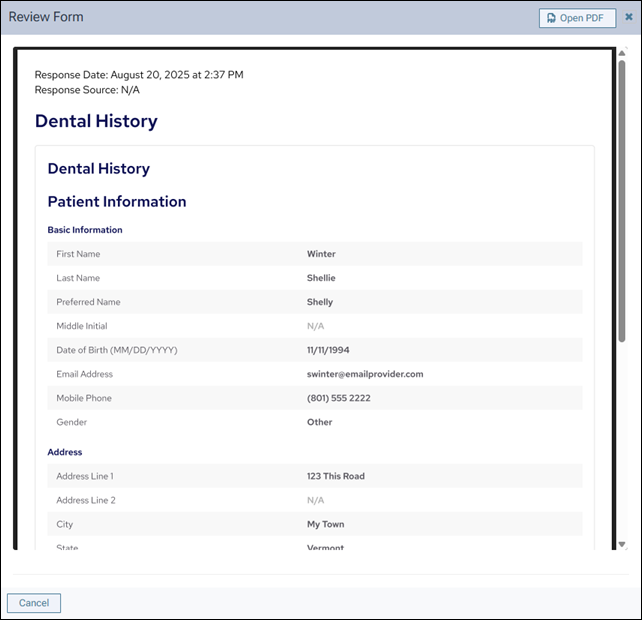
Task: Cancel the form review
Action: [x=34, y=603]
